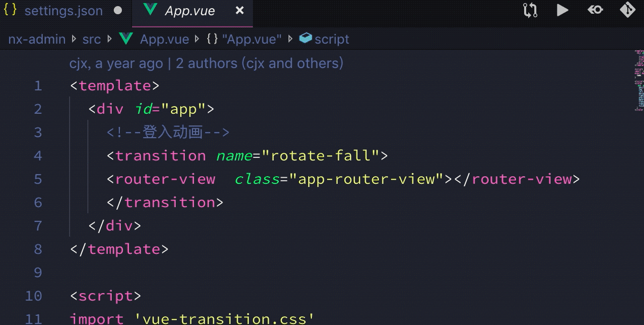Expand the nx-admin breadcrumb chevron
Screen dimensions: 644x325
[x=73, y=39]
